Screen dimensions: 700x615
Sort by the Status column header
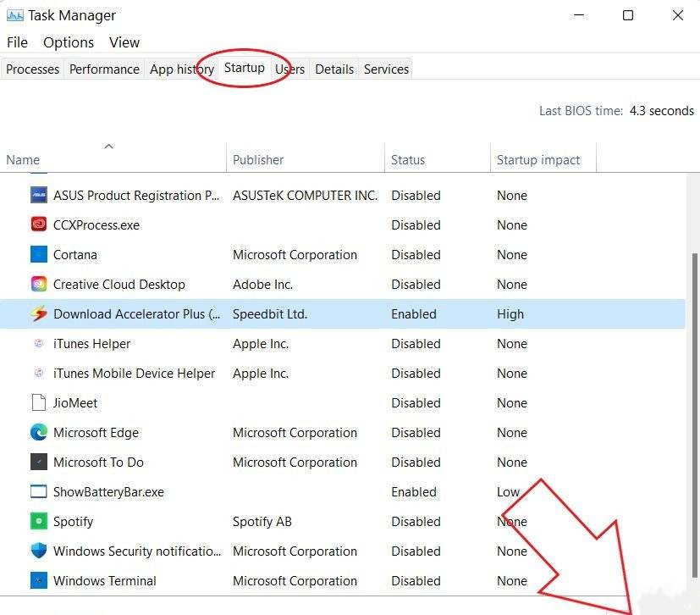click(408, 159)
